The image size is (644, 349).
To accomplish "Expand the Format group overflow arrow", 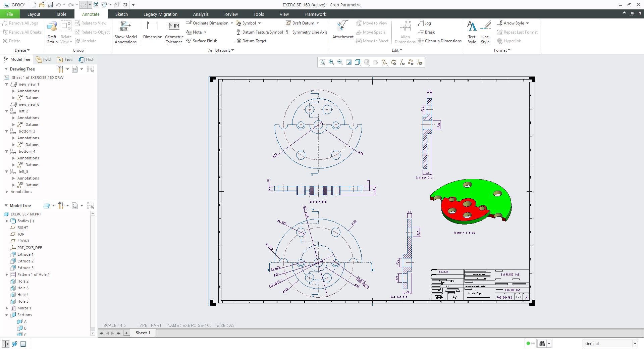I will pos(509,50).
